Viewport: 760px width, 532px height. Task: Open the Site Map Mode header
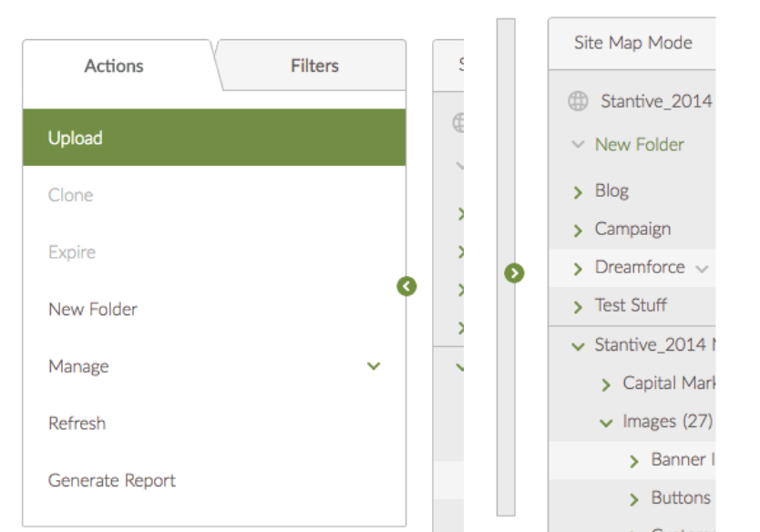(x=632, y=43)
